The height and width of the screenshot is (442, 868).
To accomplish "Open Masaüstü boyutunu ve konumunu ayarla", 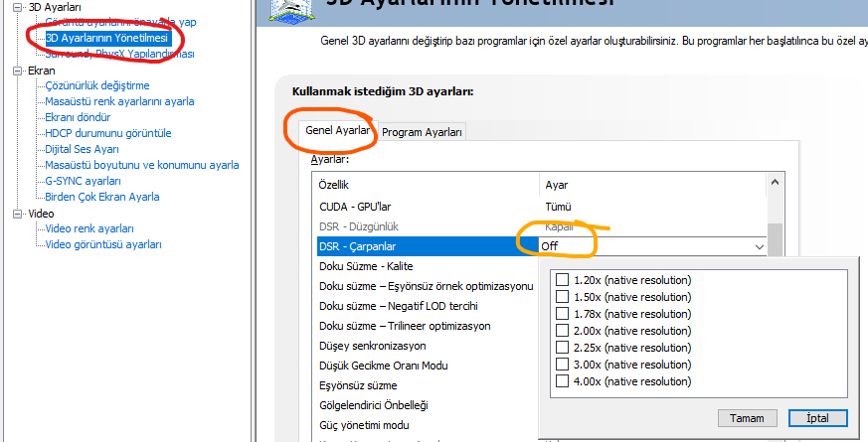I will (142, 165).
